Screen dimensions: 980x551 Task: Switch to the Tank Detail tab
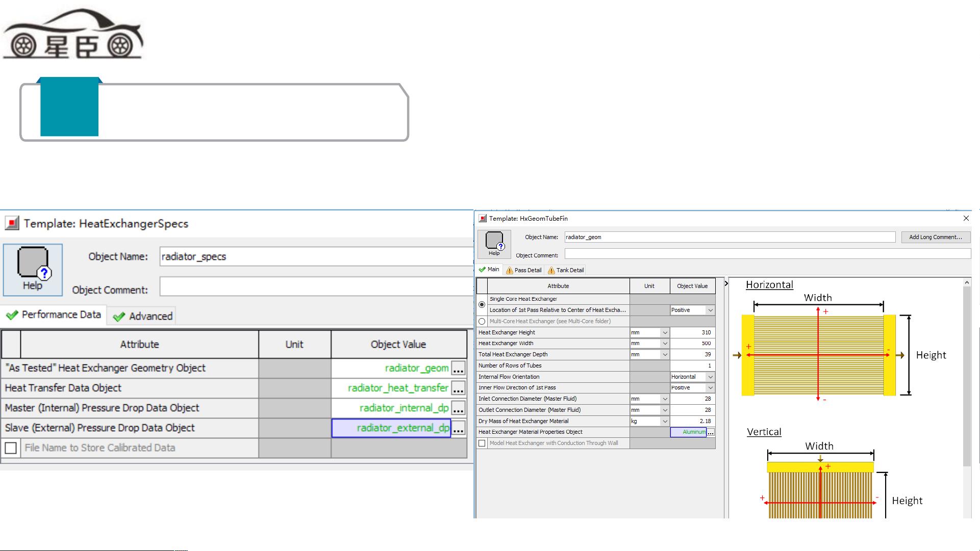click(565, 270)
